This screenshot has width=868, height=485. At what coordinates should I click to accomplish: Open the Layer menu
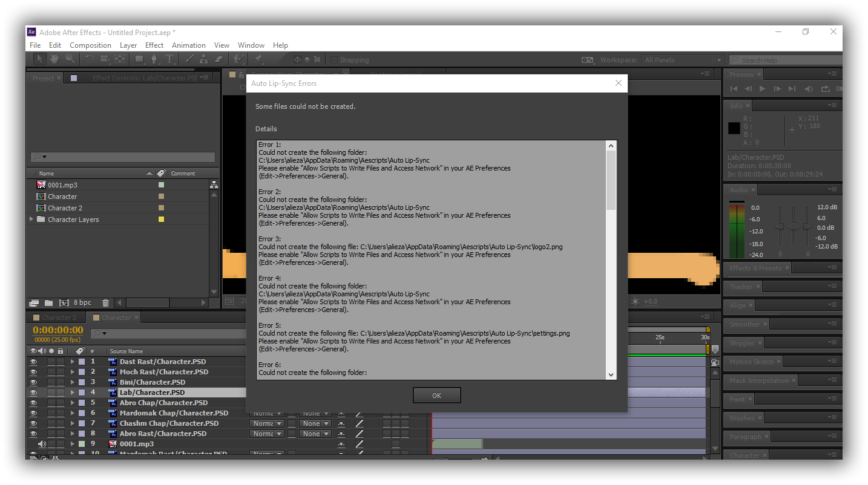[128, 45]
